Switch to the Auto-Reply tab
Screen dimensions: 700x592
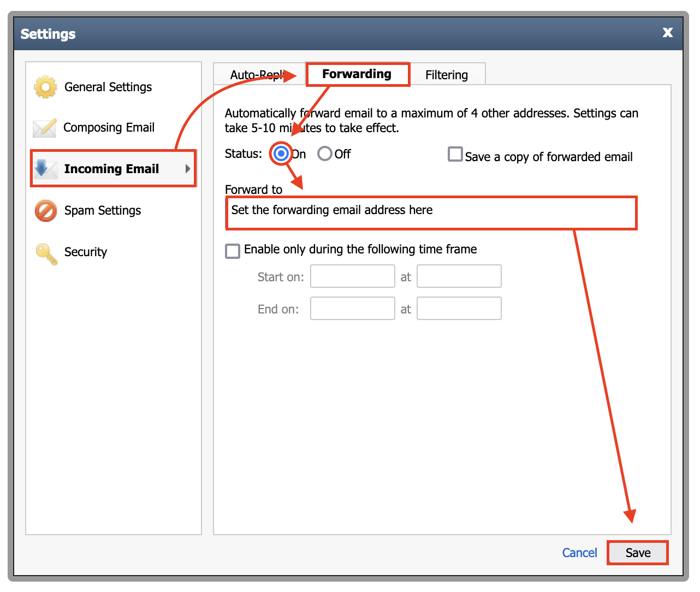pos(259,75)
